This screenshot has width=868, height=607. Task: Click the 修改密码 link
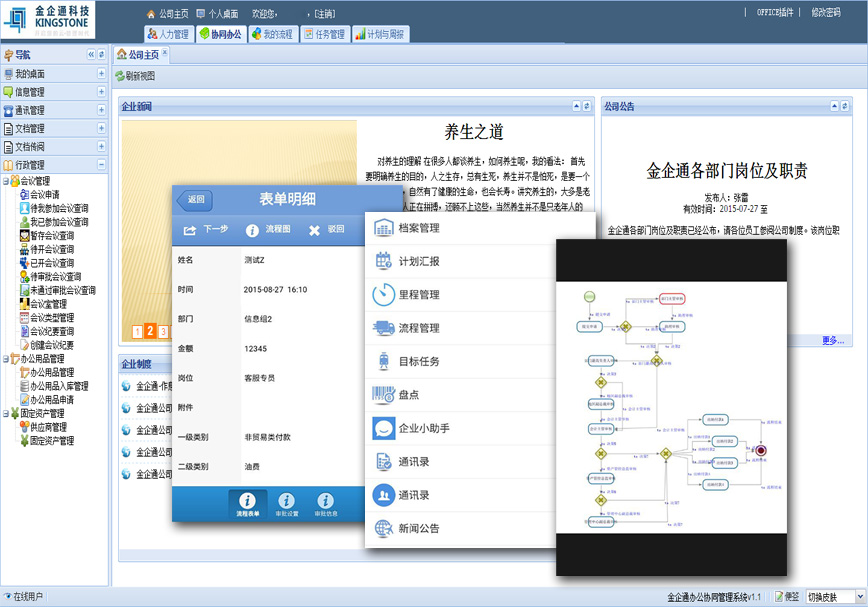pyautogui.click(x=825, y=12)
